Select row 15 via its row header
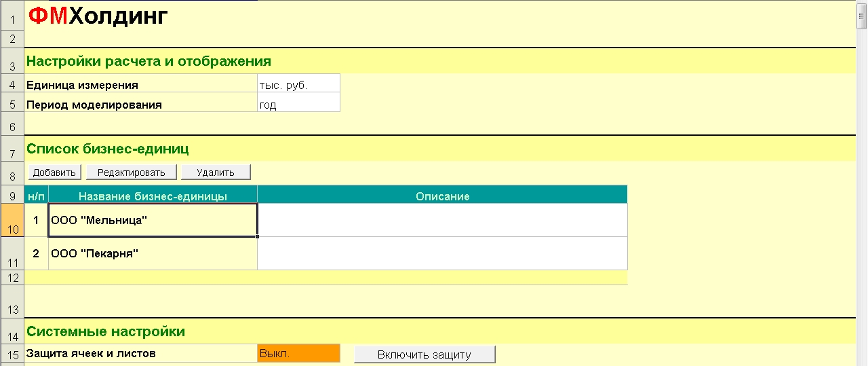Image resolution: width=868 pixels, height=366 pixels. [12, 354]
